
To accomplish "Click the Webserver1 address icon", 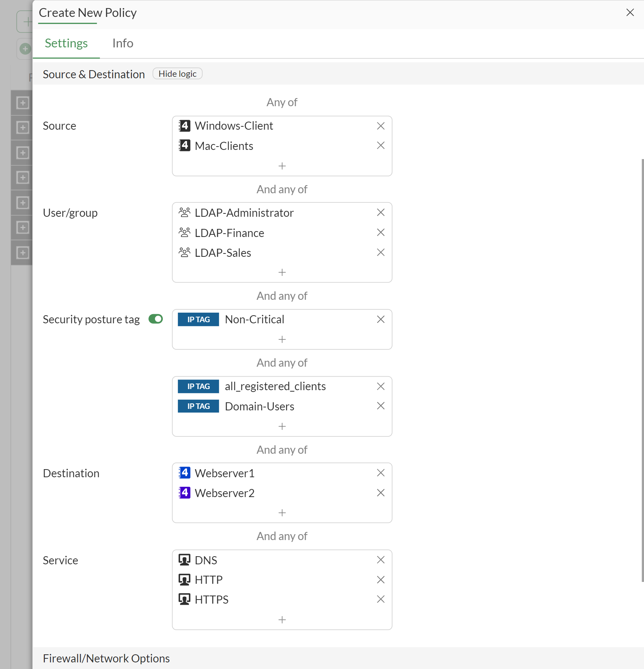I will point(184,473).
